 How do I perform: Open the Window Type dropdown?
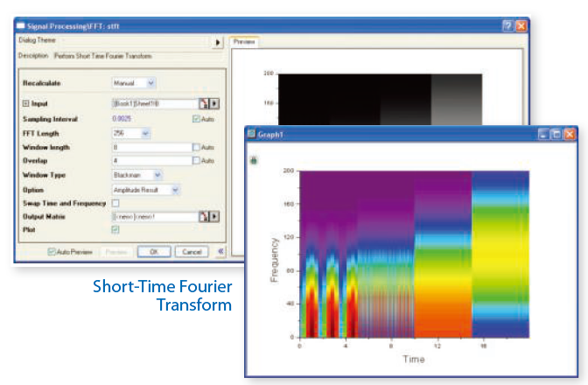click(157, 175)
